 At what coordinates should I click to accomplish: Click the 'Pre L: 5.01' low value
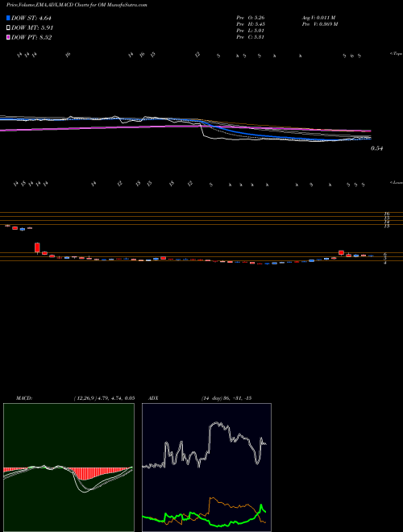251,31
